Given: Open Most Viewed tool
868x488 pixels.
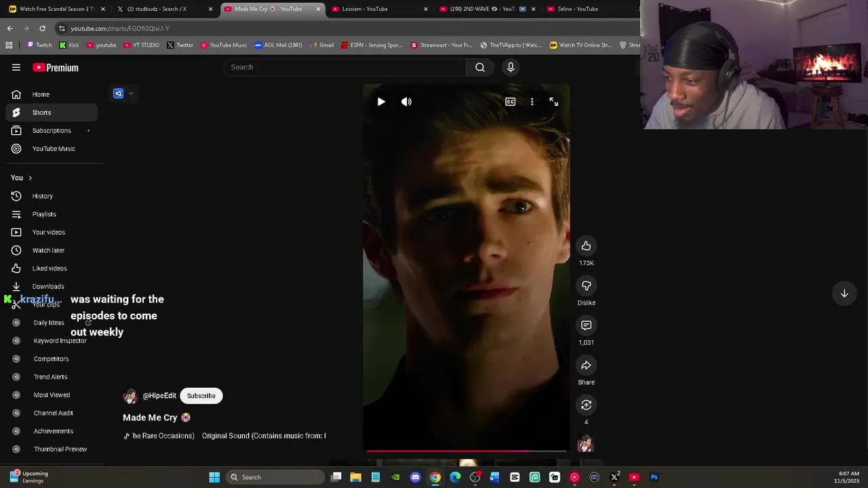Looking at the screenshot, I should (x=52, y=394).
